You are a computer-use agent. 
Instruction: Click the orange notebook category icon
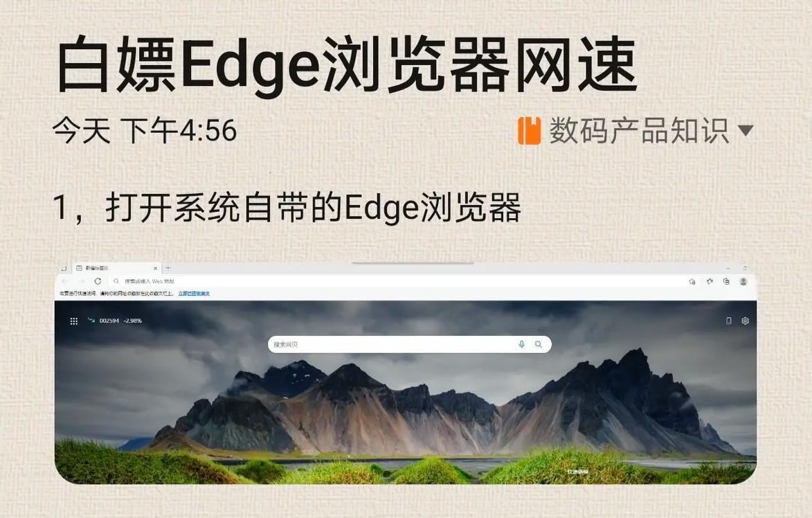[530, 130]
